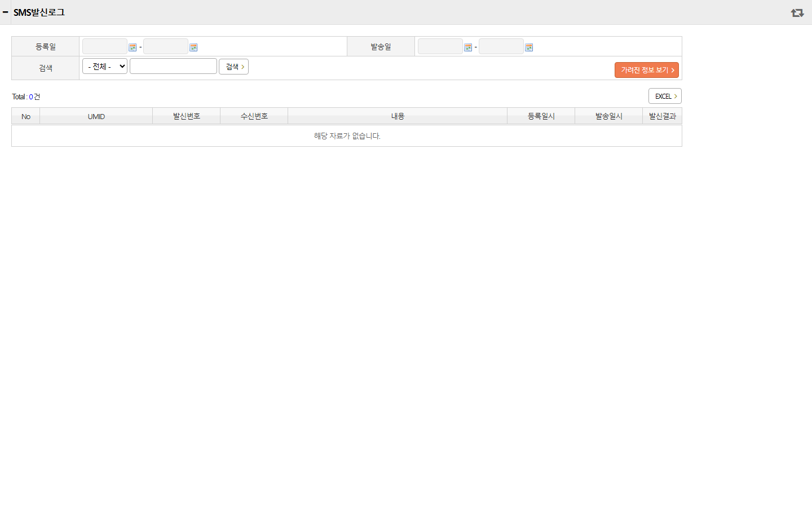Click the 발송일 end date field
This screenshot has width=812, height=508.
501,46
